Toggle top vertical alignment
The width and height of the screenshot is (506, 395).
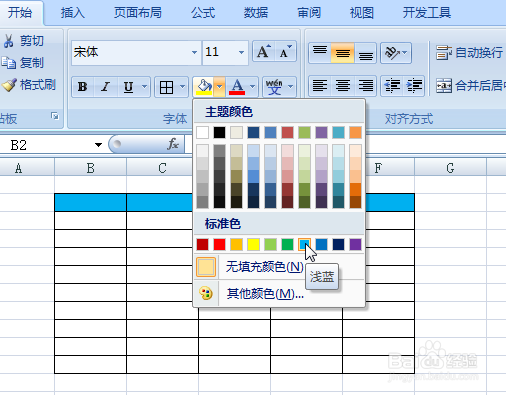(x=320, y=53)
